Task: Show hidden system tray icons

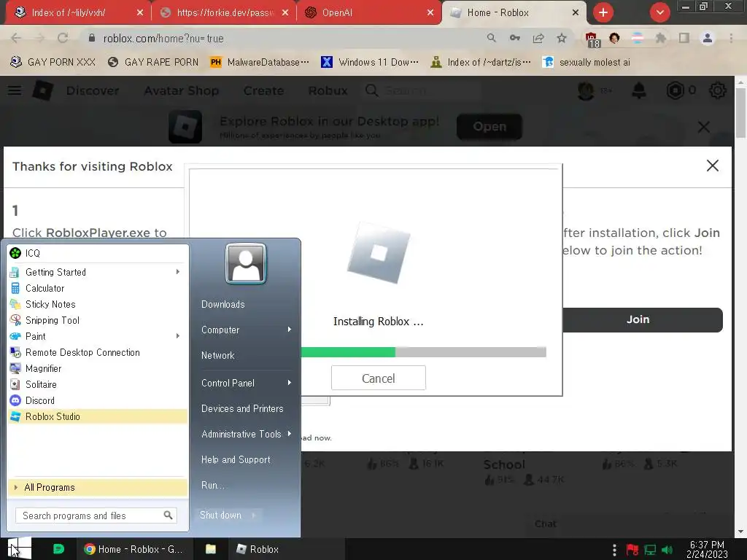Action: [x=614, y=550]
